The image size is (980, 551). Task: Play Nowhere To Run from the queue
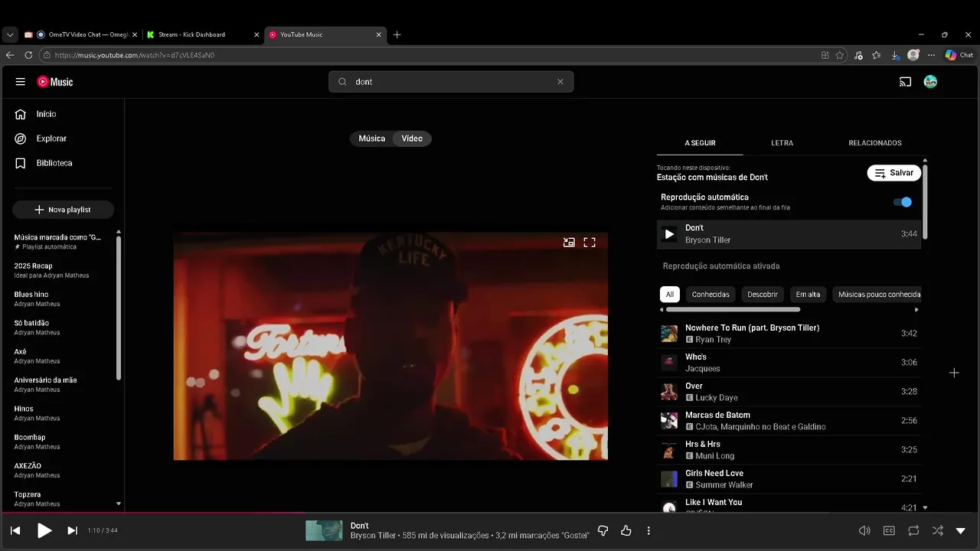point(789,334)
